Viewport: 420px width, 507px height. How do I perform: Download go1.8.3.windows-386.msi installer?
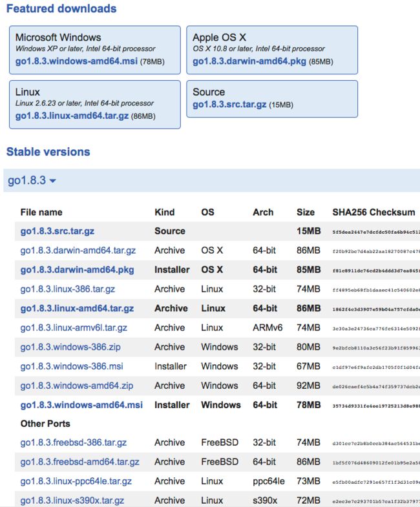(72, 366)
